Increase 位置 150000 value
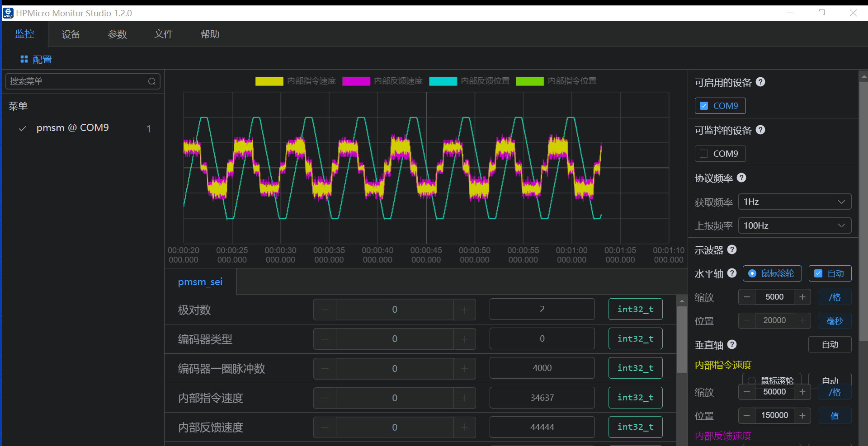Image resolution: width=868 pixels, height=446 pixels. pos(802,415)
